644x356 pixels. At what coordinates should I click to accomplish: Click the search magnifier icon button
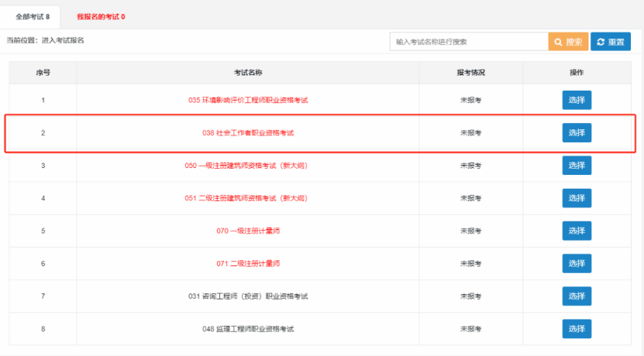(x=568, y=42)
